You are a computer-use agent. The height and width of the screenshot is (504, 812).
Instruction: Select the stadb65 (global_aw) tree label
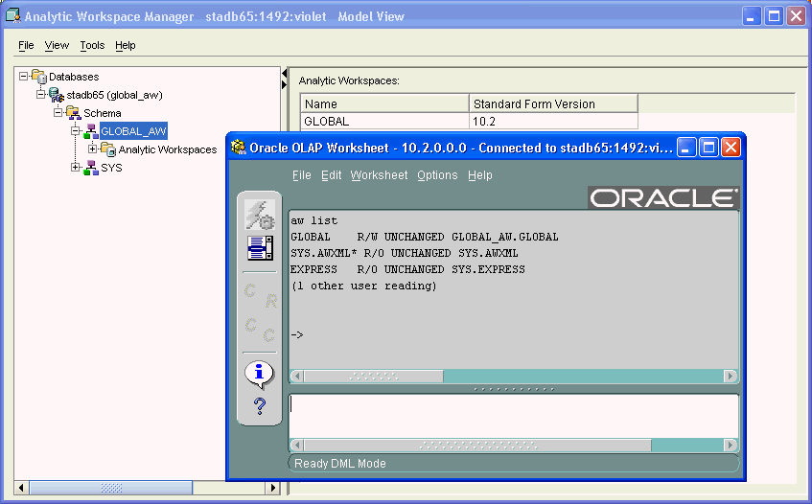pos(114,95)
